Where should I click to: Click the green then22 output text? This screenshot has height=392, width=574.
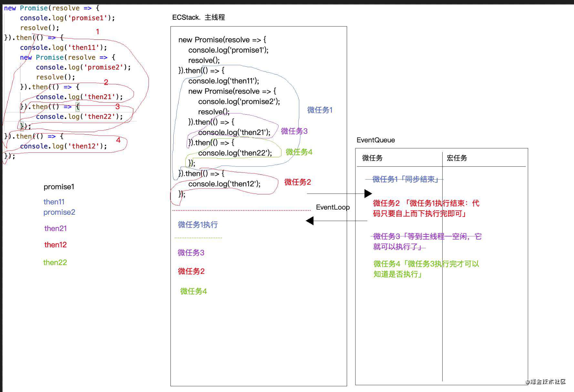pyautogui.click(x=55, y=263)
